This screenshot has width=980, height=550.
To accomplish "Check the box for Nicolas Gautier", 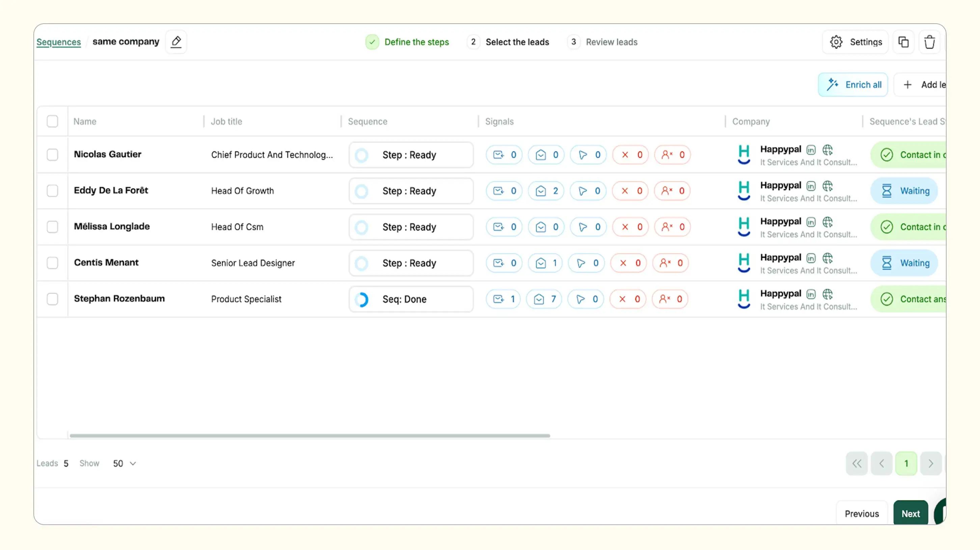I will [53, 155].
